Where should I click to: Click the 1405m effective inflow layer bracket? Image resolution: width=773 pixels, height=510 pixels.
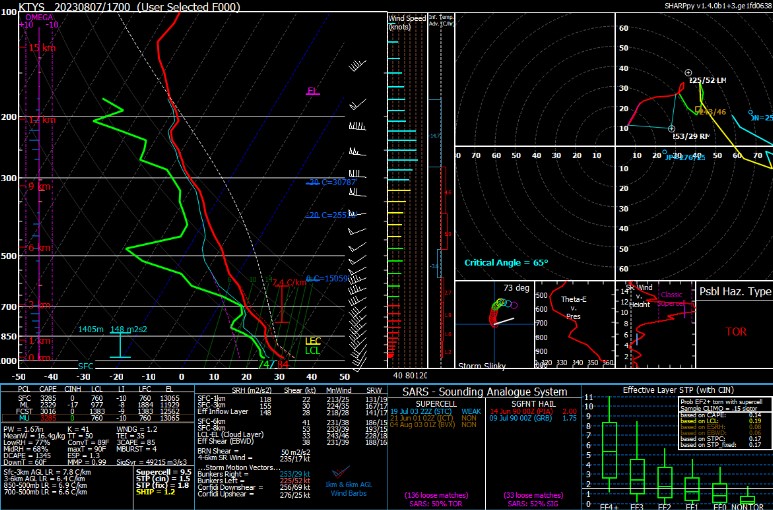[x=119, y=342]
